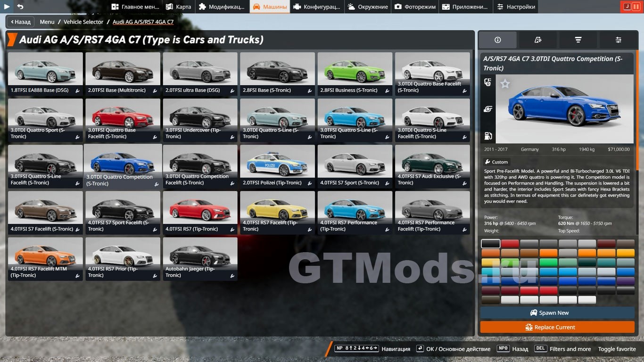This screenshot has height=362, width=644.
Task: Click the play arrow icon in top-left corner
Action: [x=7, y=7]
